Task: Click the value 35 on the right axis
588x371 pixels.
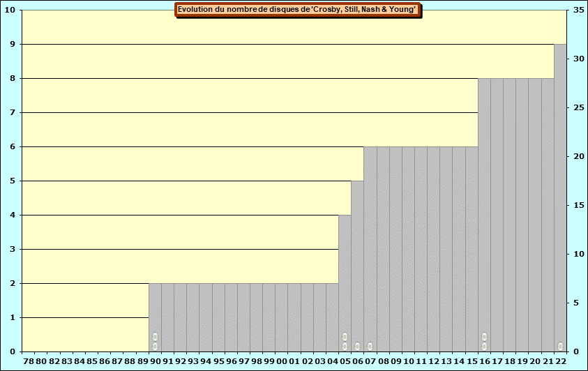Action: tap(577, 10)
